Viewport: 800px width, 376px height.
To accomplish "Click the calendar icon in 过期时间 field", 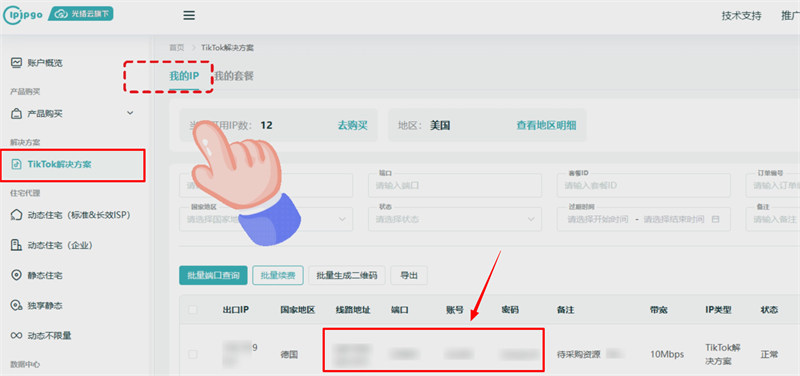I will tap(715, 219).
